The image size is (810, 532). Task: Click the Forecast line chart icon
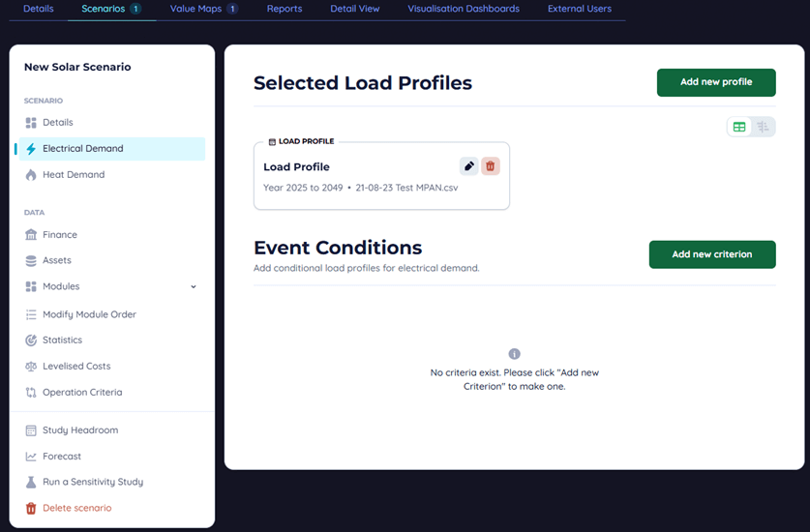point(31,457)
